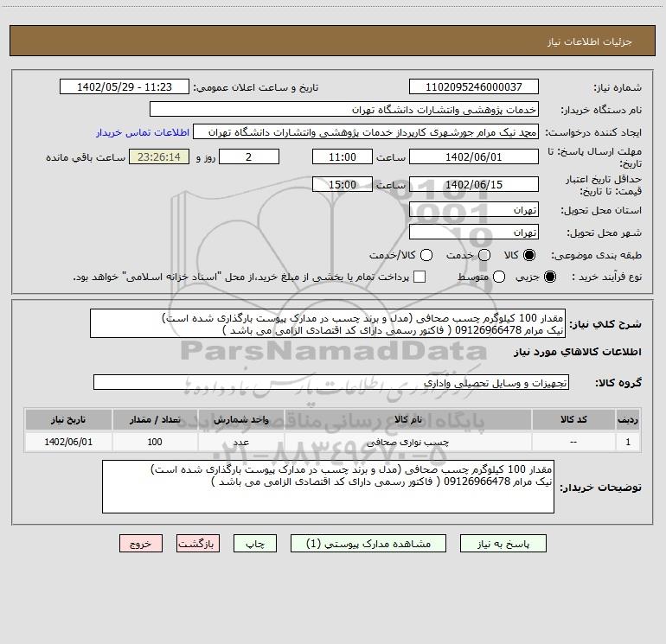Click the اطلاعات کالاهای مورد نیاز heading
The width and height of the screenshot is (666, 644).
tap(578, 352)
